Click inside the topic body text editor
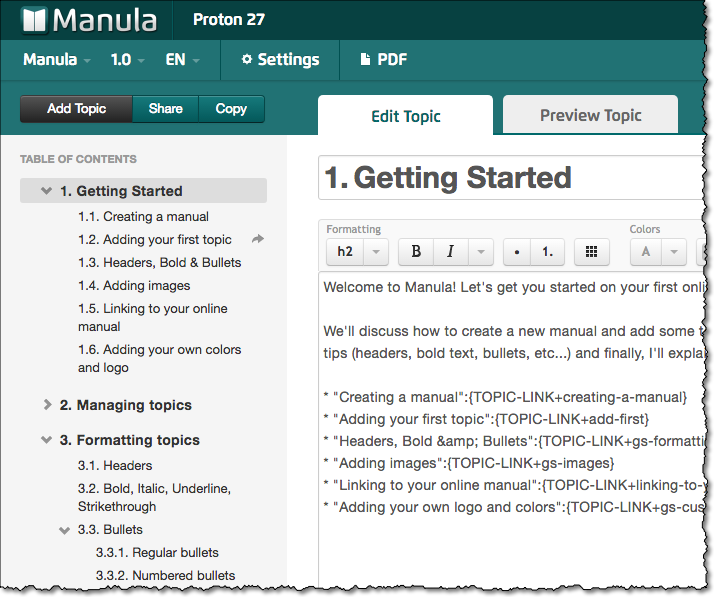The image size is (714, 597). tap(512, 428)
